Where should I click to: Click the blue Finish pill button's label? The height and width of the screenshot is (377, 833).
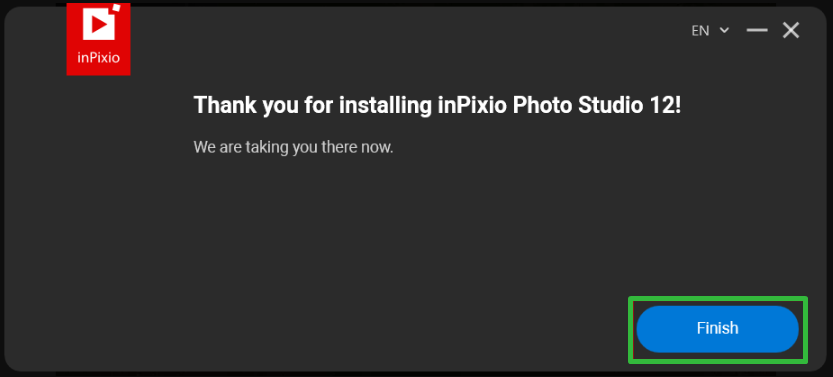point(717,328)
